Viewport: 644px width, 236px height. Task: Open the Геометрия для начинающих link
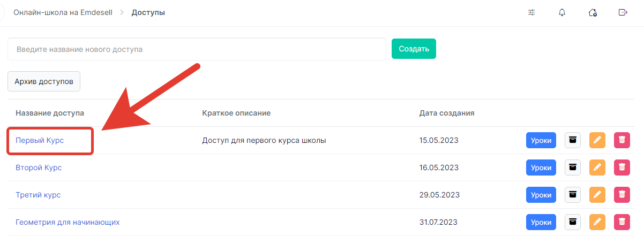pos(68,222)
